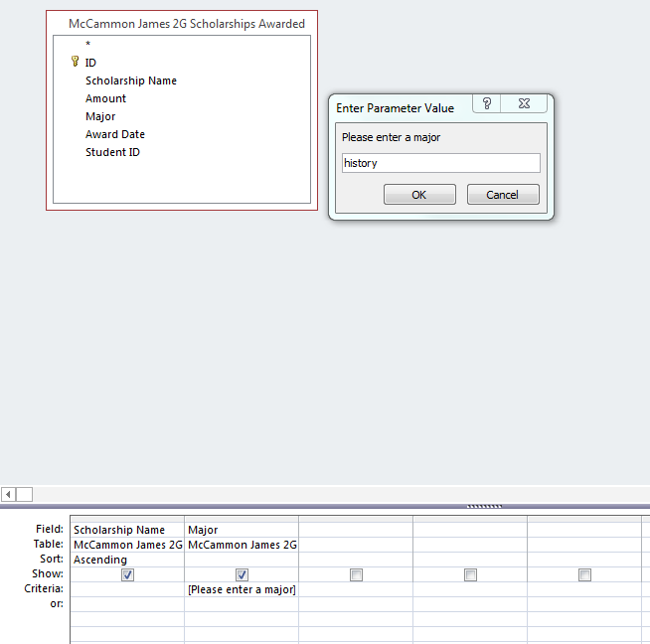This screenshot has width=650, height=644.
Task: Uncheck Show for the Major column
Action: click(x=242, y=574)
